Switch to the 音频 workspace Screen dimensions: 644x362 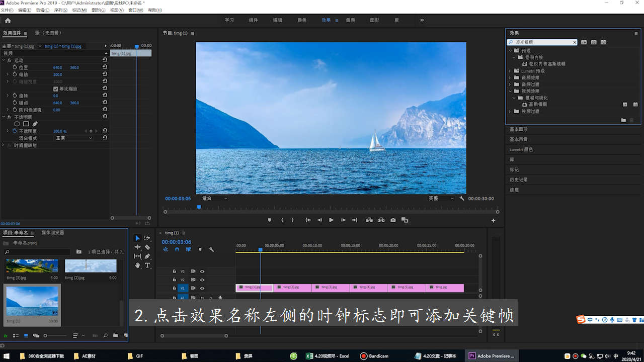coord(351,20)
